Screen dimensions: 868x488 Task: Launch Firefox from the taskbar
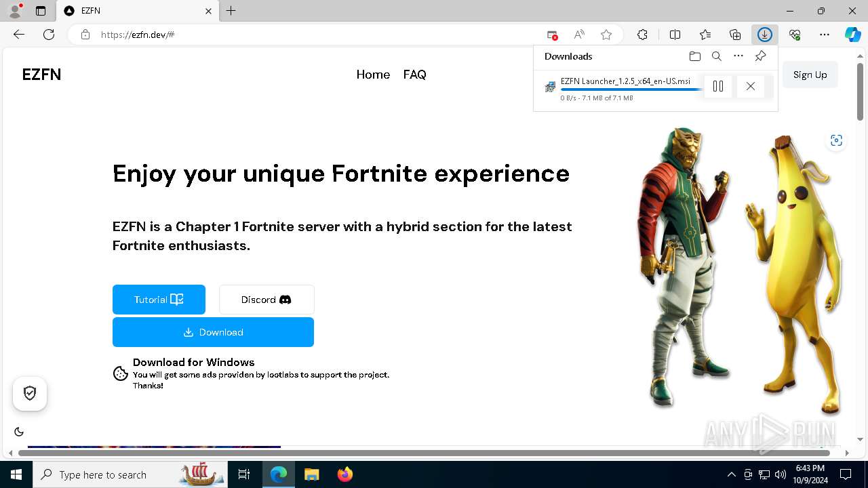coord(345,474)
